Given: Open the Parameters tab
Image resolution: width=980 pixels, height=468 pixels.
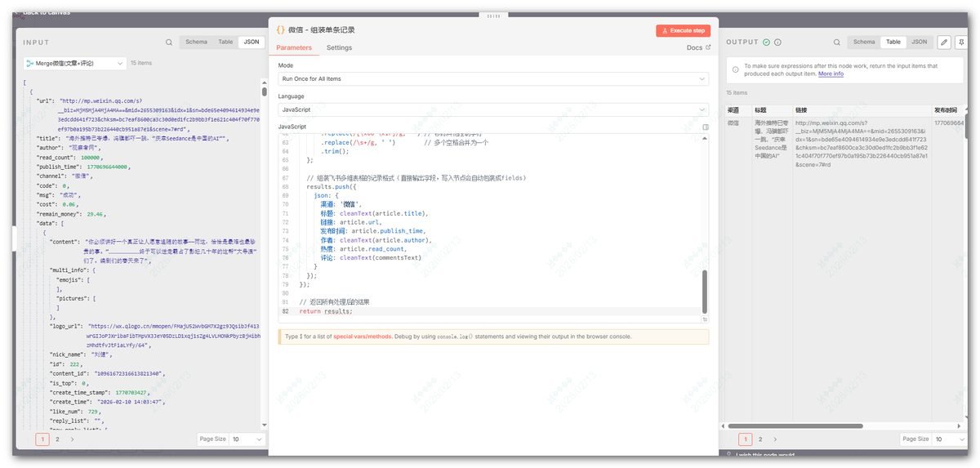Looking at the screenshot, I should click(x=294, y=47).
